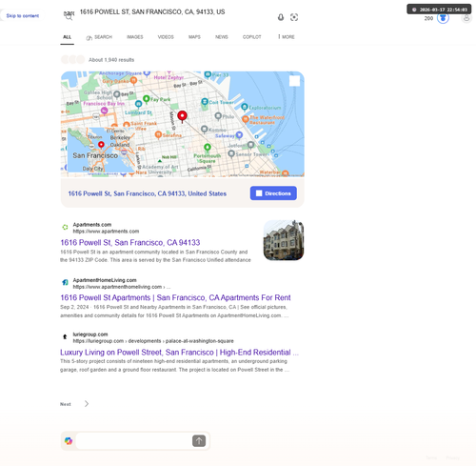Click the Apartments.com favicon
This screenshot has width=476, height=466.
coord(65,227)
